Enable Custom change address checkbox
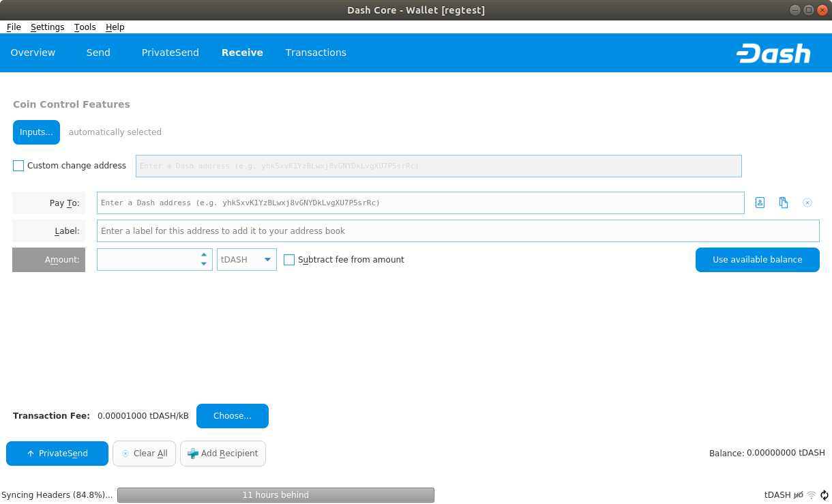The image size is (832, 504). click(x=18, y=166)
